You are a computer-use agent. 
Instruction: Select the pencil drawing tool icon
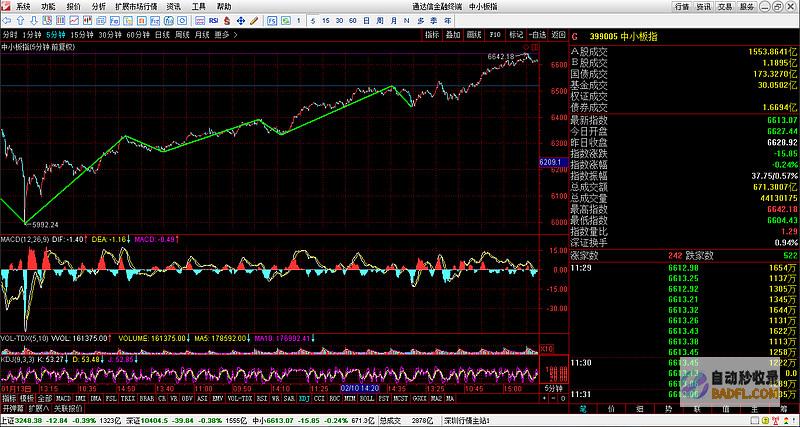click(254, 21)
